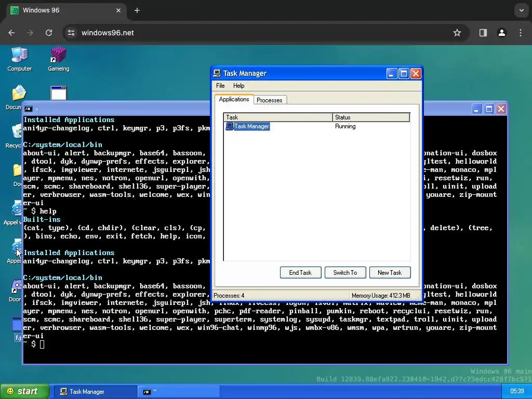Viewport: 532px width, 399px height.
Task: Activate Task Manager taskbar button
Action: click(x=95, y=392)
